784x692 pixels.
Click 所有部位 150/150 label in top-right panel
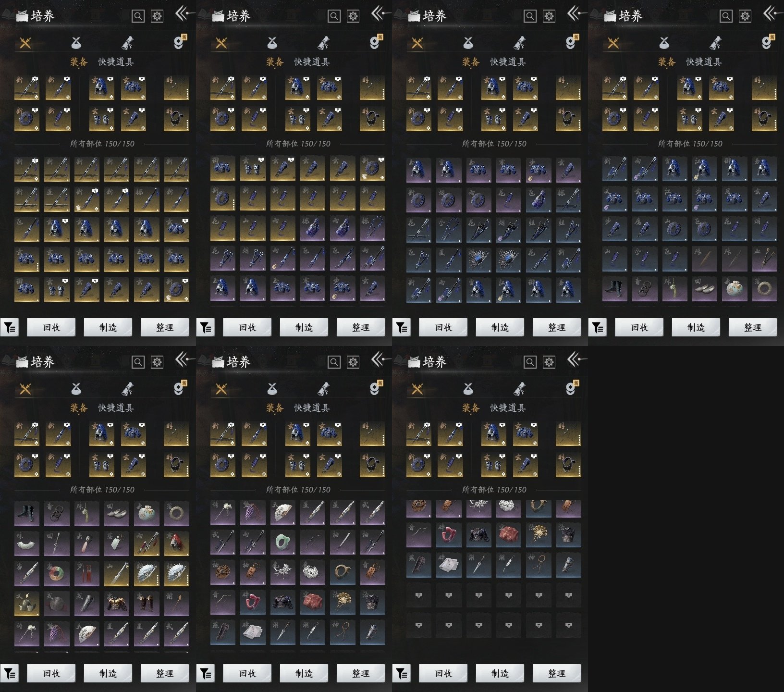point(690,144)
